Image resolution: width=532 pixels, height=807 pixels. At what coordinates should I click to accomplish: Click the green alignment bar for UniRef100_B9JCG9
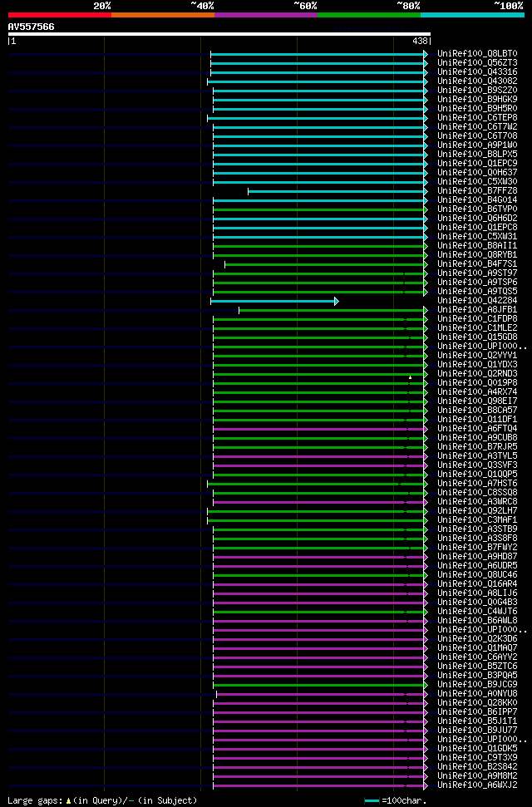click(320, 686)
